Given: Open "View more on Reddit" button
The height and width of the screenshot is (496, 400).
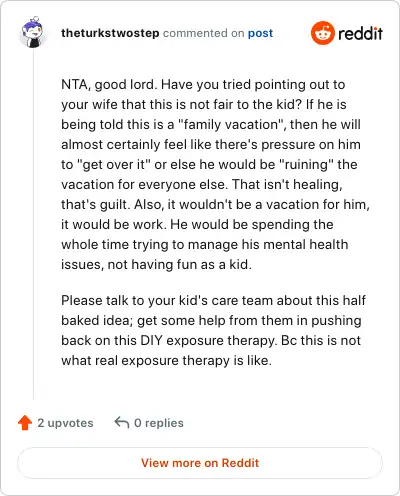Looking at the screenshot, I should (200, 463).
